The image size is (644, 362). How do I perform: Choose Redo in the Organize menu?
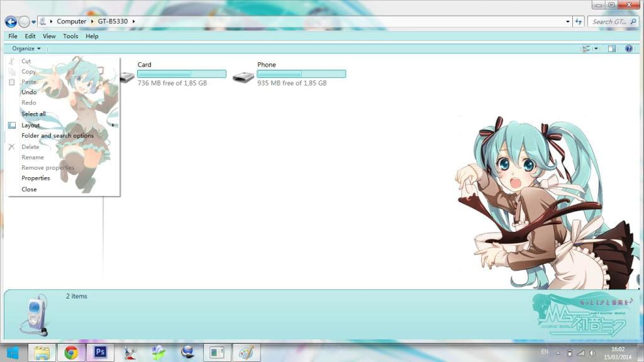point(29,102)
